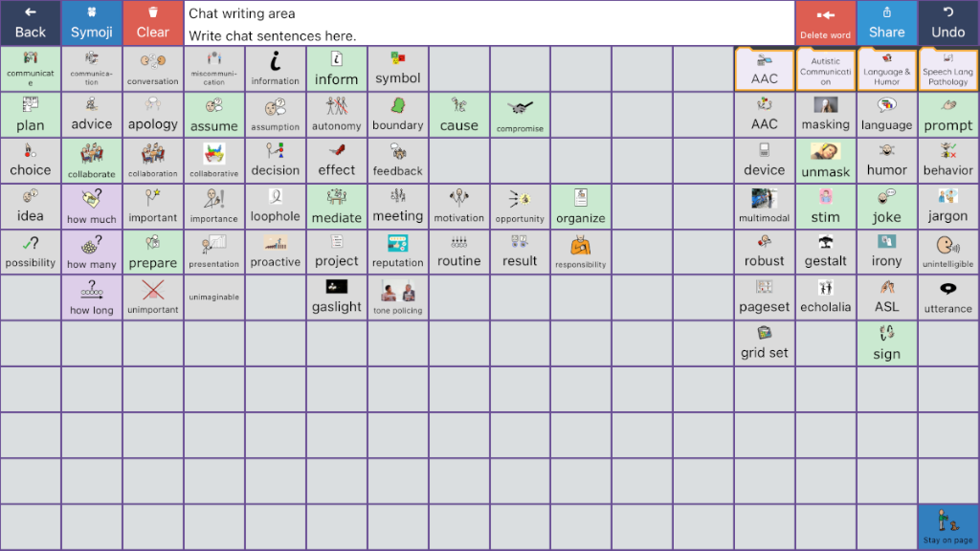Clear the chat writing area
Viewport: 980px width, 551px height.
[152, 23]
